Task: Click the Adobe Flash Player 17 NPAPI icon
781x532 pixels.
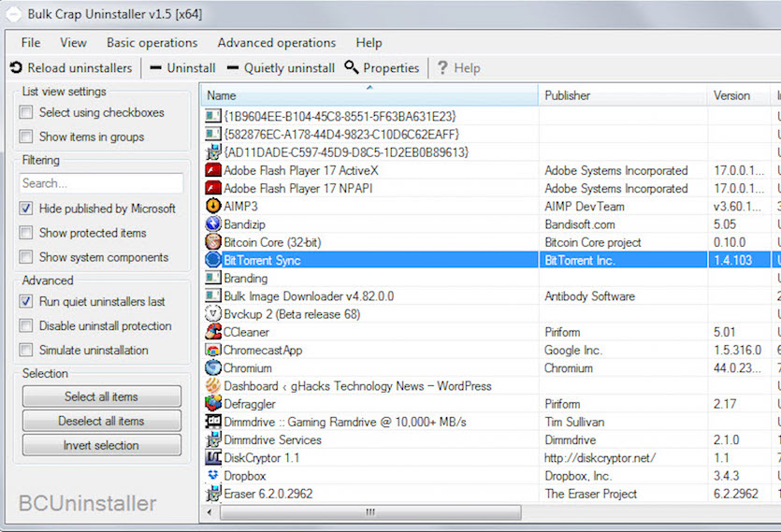Action: click(213, 188)
